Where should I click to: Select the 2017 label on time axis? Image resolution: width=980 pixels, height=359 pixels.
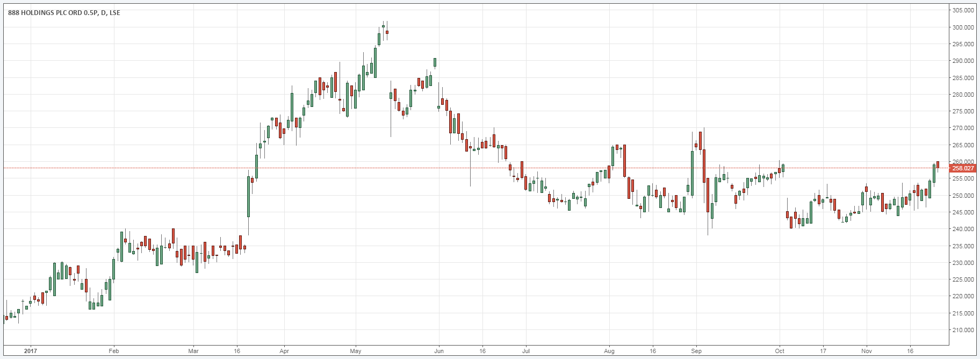point(31,351)
